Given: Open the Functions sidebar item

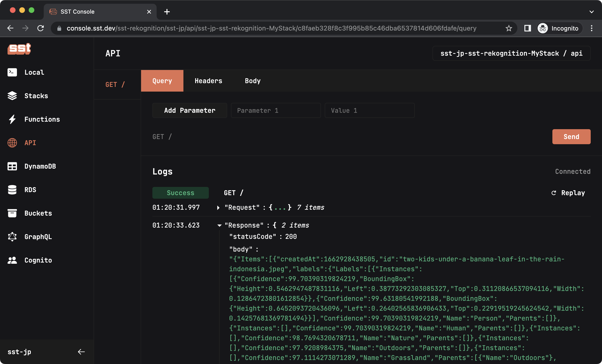Looking at the screenshot, I should coord(42,119).
